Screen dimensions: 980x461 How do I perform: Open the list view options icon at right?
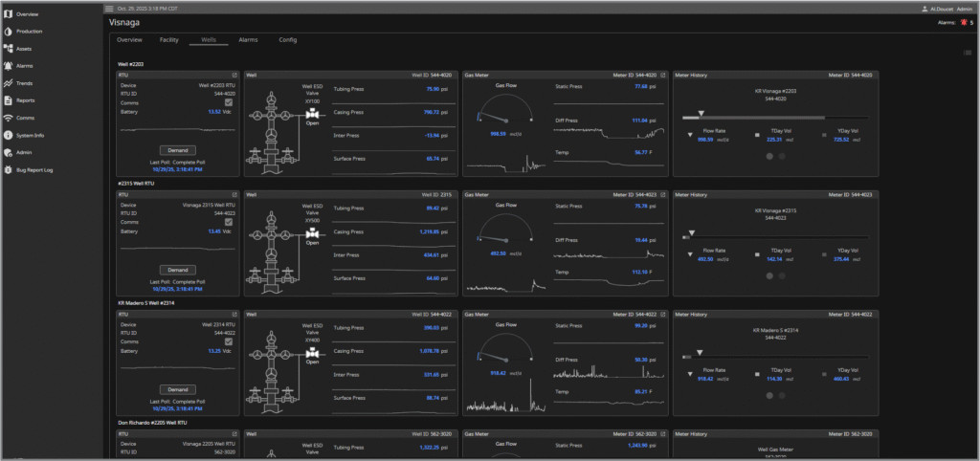tap(968, 53)
